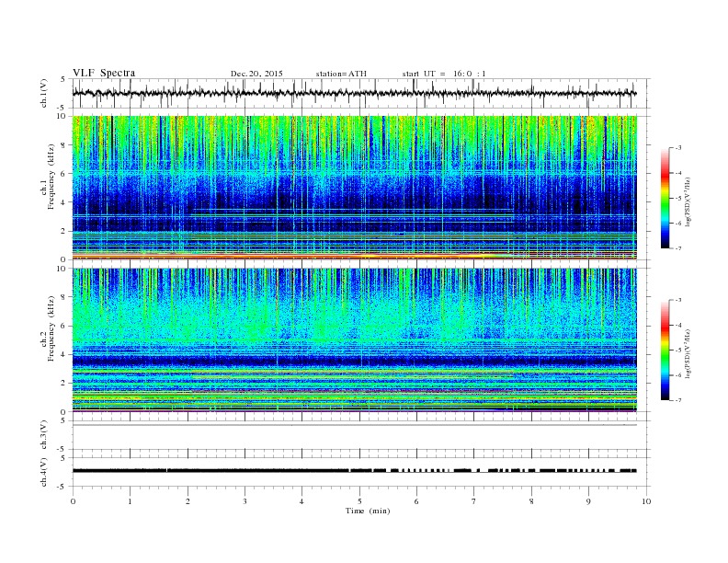Click the 'station=ATH' header text
The height and width of the screenshot is (563, 728).
(x=341, y=74)
